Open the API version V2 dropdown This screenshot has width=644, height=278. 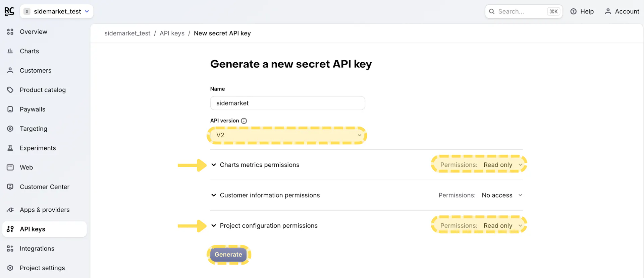[x=287, y=135]
